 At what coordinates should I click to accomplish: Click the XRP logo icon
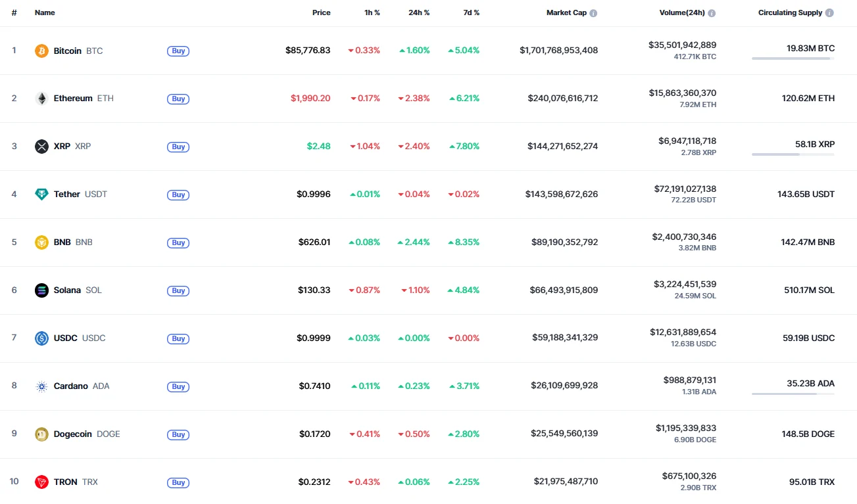(x=41, y=147)
